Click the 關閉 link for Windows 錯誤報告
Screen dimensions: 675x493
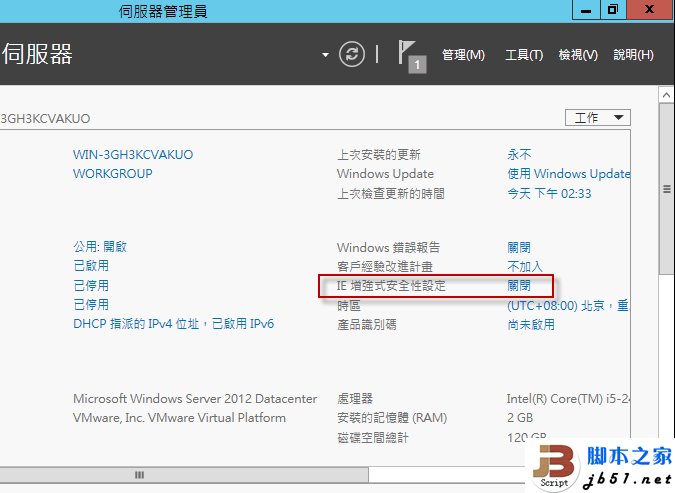click(x=519, y=248)
